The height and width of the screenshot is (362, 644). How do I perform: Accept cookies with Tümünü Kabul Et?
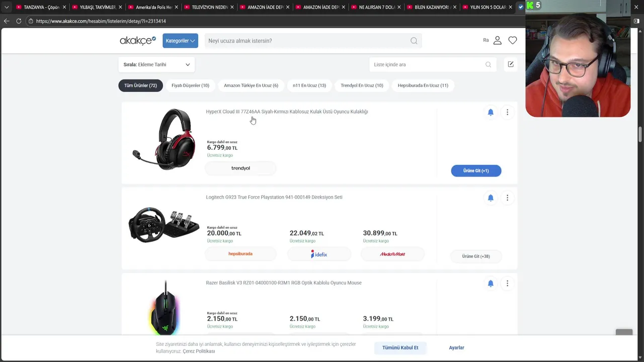point(400,347)
